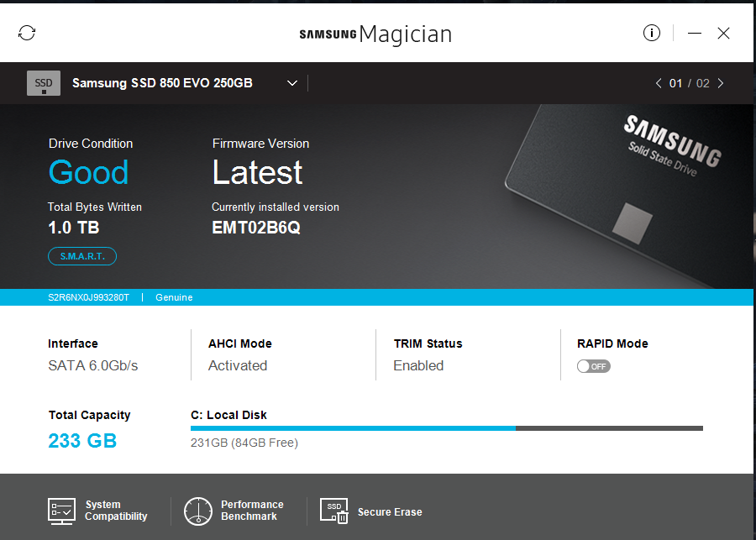Click the 1.0 TB total bytes written
Viewport: 756px width, 540px height.
click(x=74, y=228)
